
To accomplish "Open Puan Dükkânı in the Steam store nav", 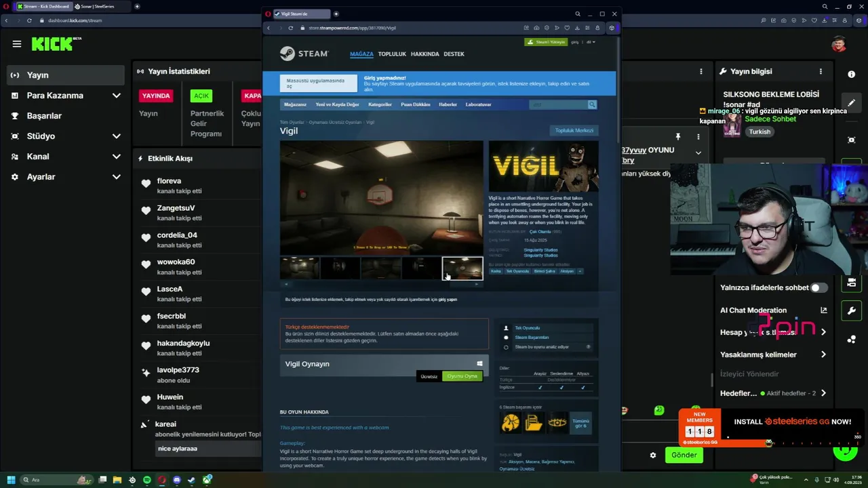I will [415, 104].
